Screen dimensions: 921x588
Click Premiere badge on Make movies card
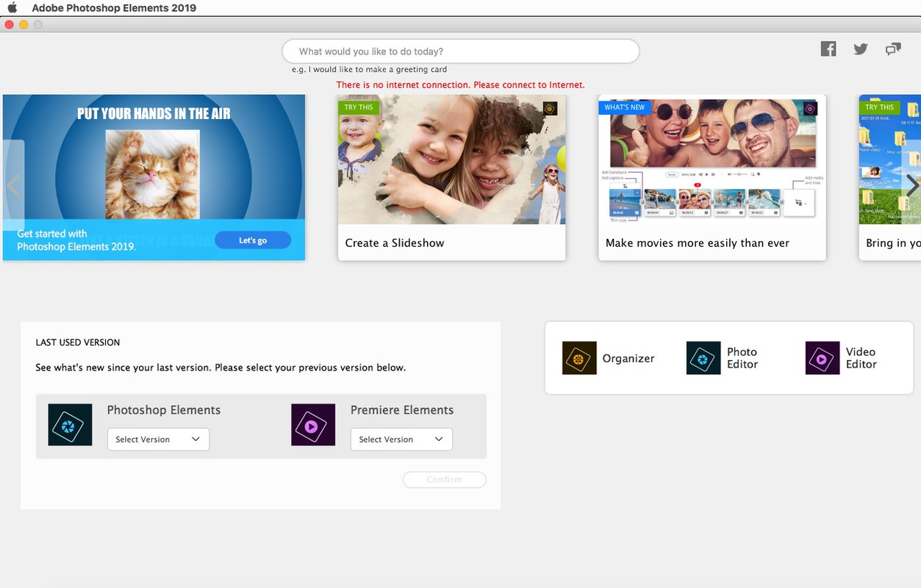tap(810, 109)
